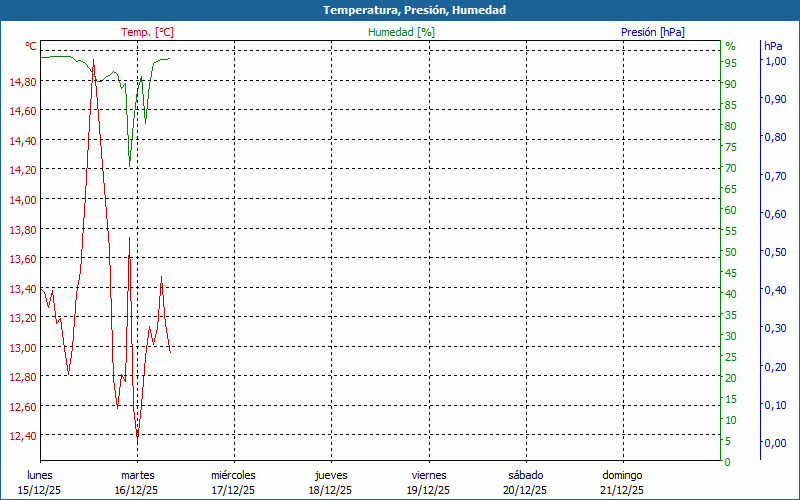Screen dimensions: 800x500
Task: Pick the miércoles 17/12/25 date marker
Action: point(233,482)
